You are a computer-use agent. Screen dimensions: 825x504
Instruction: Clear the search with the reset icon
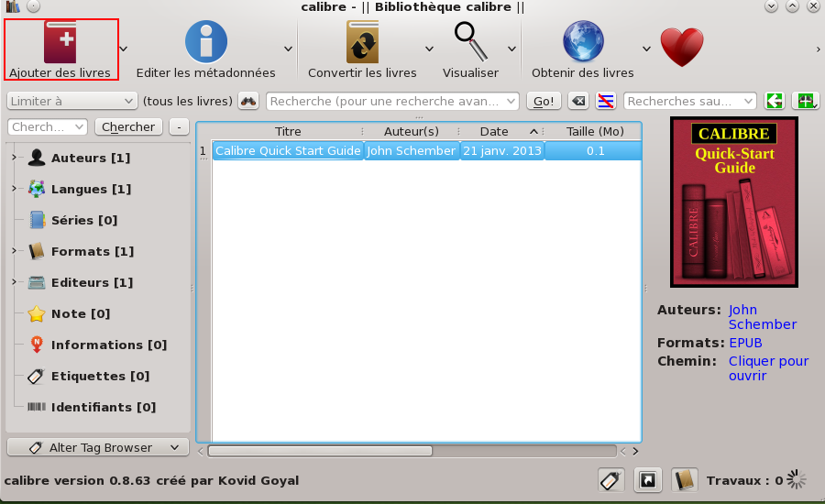coord(578,101)
